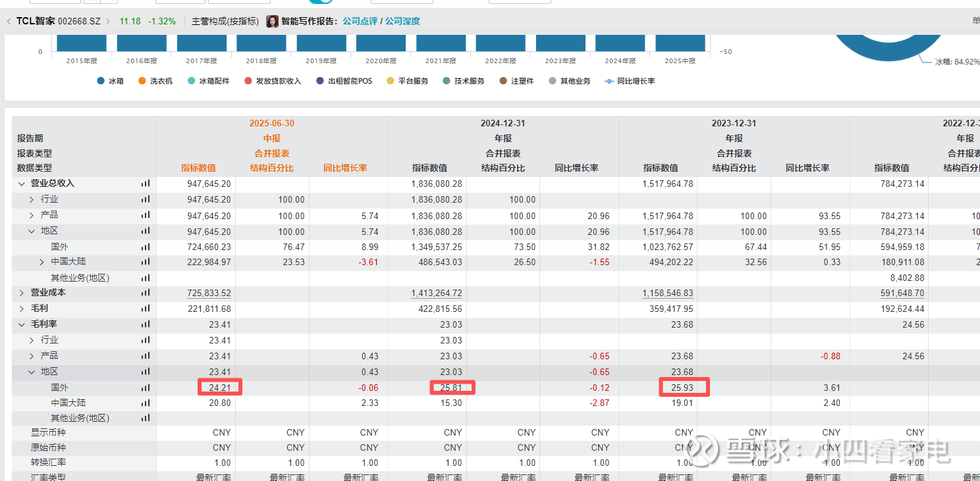This screenshot has height=481, width=980.
Task: Click the 2020年报 axis label
Action: pos(381,61)
